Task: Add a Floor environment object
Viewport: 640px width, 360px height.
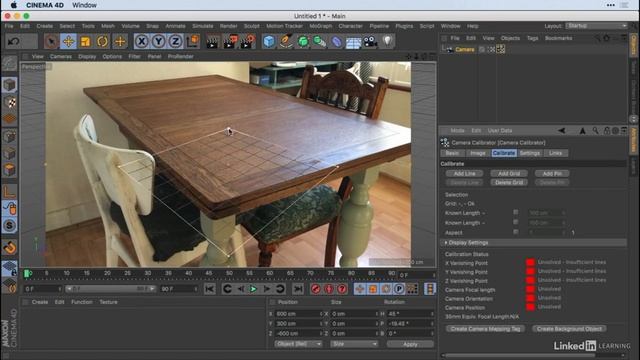Action: pos(353,42)
